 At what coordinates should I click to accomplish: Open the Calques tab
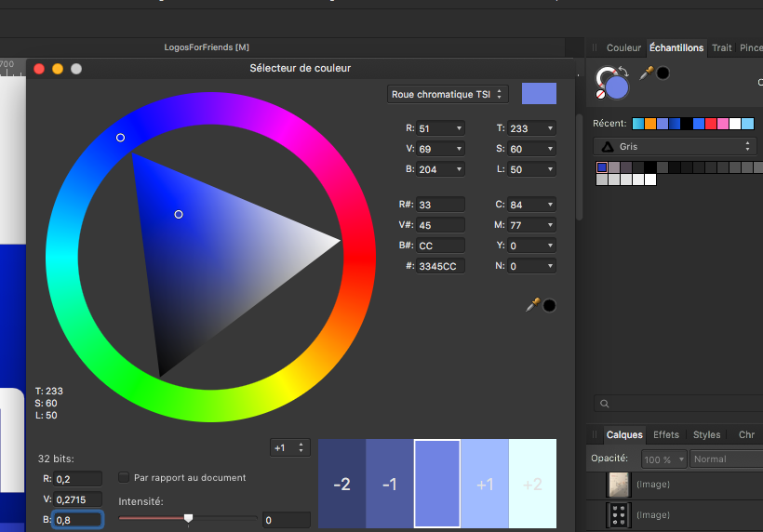coord(623,434)
